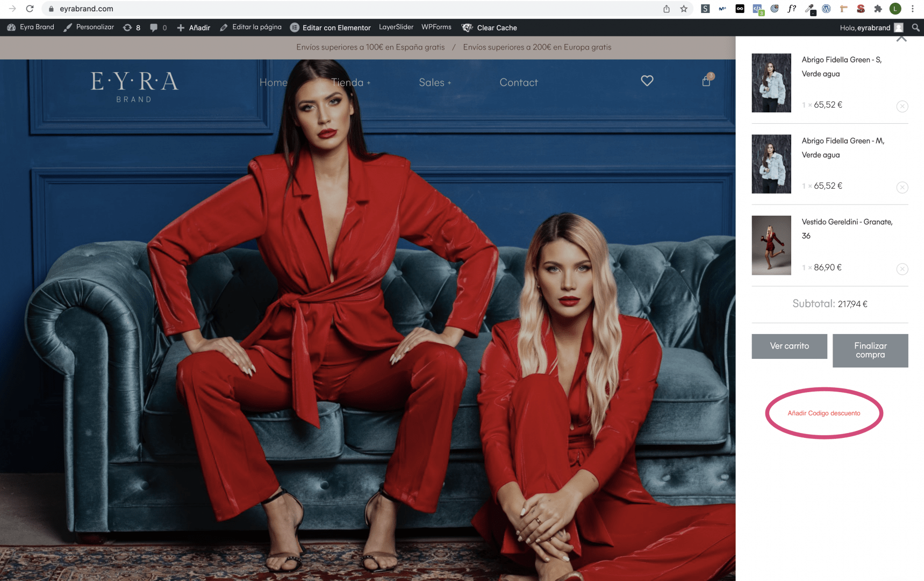Open Abrigo Fidella Green - M product link
Screen dimensions: 924x581
click(x=843, y=148)
